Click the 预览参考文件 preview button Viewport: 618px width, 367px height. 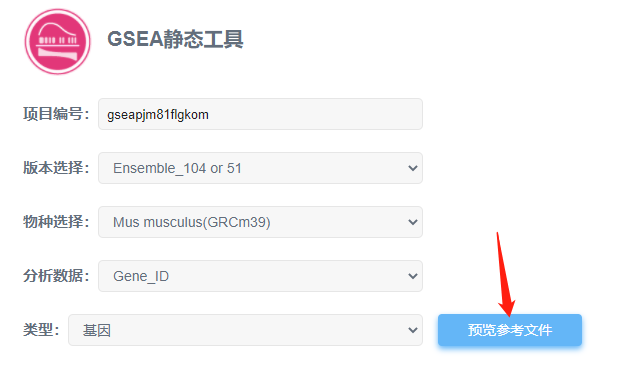(x=510, y=330)
